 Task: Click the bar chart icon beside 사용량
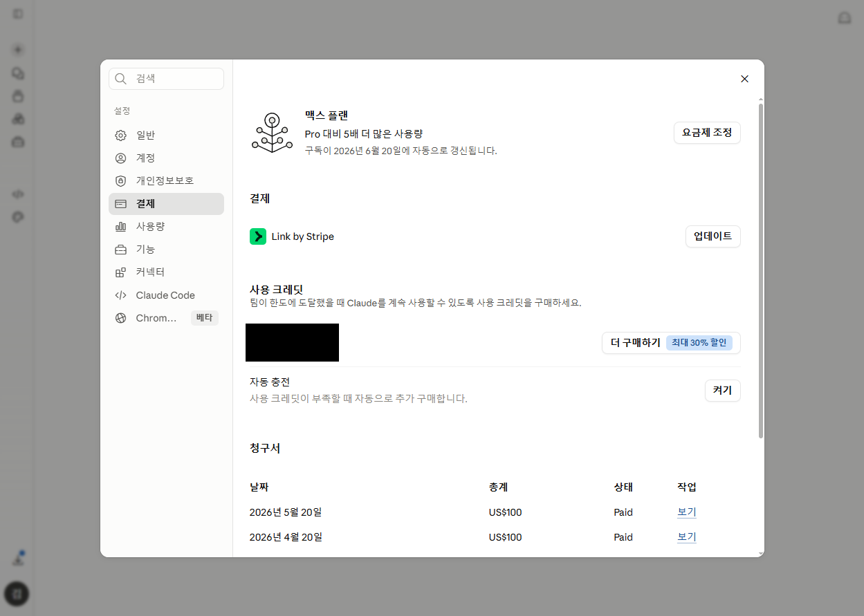[x=120, y=227]
